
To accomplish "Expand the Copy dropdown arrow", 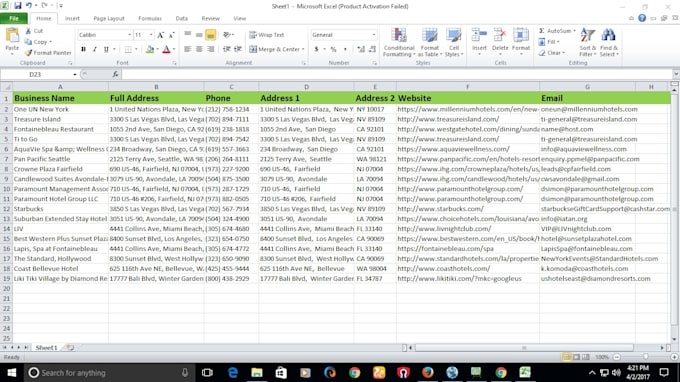I will [x=51, y=42].
